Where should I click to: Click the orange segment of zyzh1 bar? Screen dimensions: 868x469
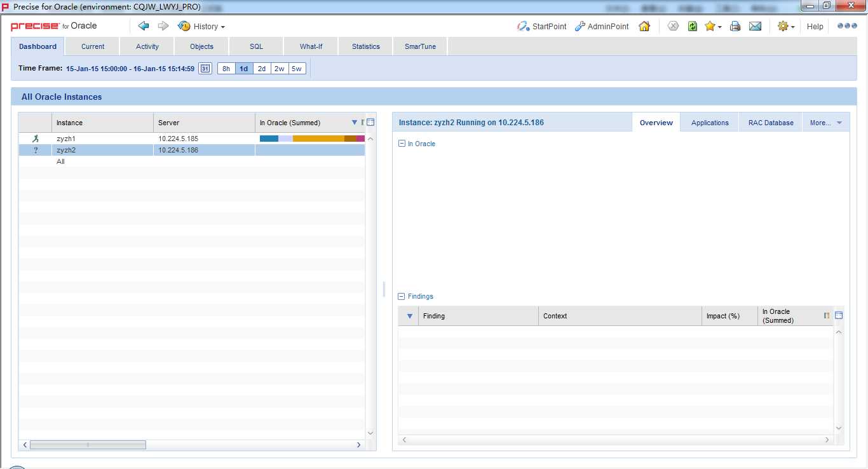point(318,139)
